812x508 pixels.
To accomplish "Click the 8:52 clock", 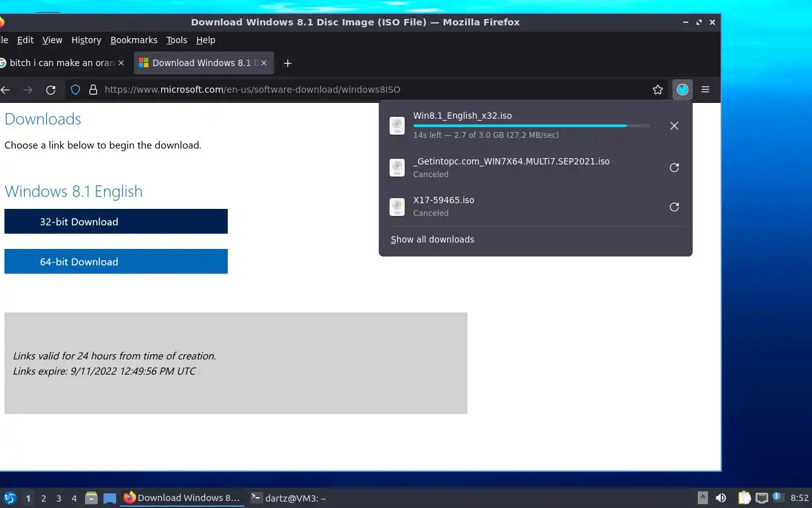I will [799, 498].
